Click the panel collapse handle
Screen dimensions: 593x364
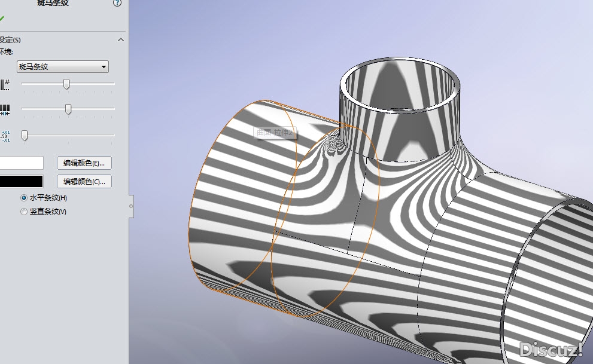coord(131,206)
